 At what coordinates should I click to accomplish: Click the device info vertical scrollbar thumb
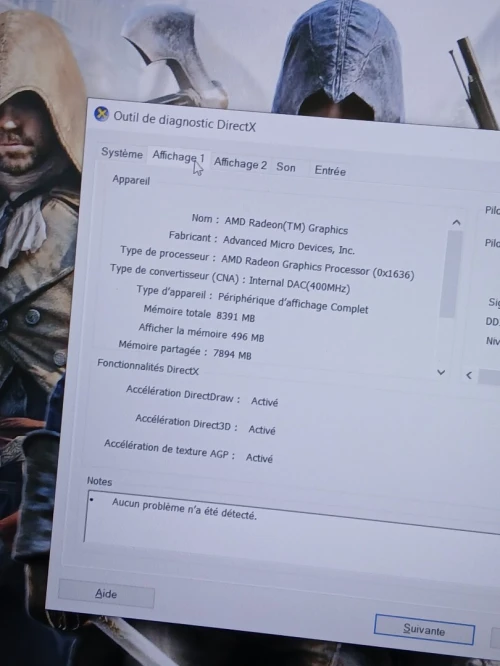tap(452, 274)
